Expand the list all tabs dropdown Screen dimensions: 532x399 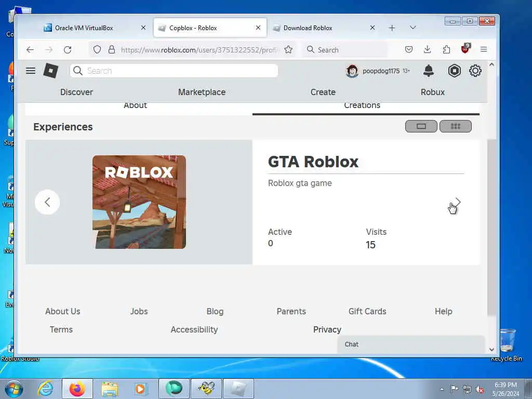coord(413,28)
